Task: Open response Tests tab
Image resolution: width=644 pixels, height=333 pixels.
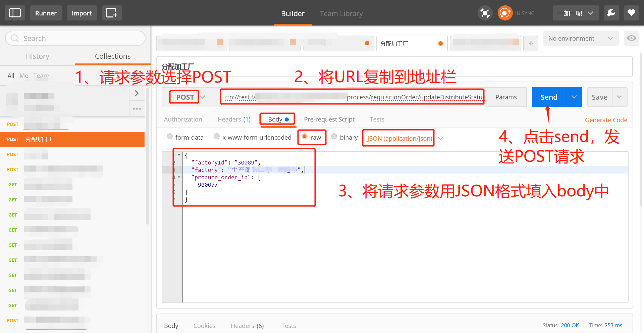Action: (288, 326)
